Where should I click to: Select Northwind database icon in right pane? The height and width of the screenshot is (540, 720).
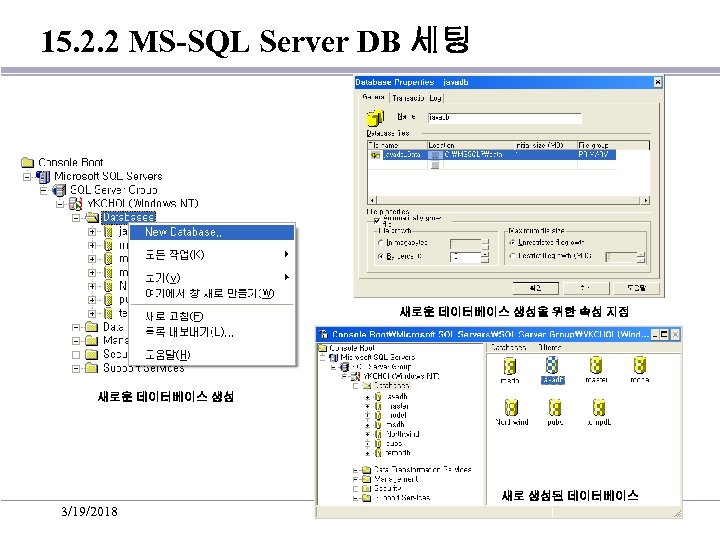(511, 408)
